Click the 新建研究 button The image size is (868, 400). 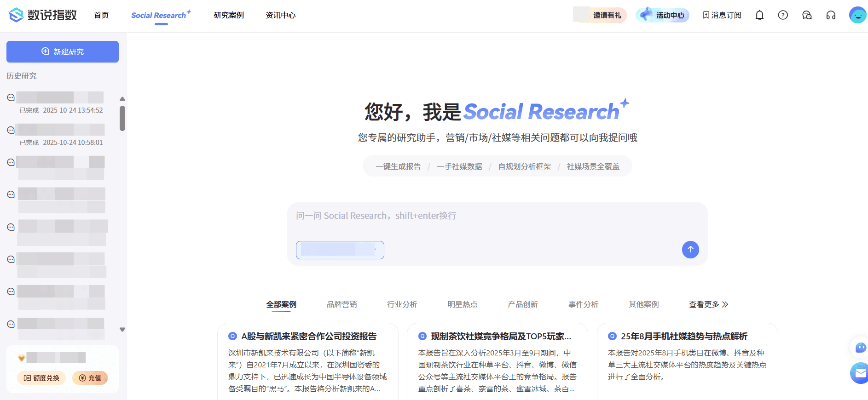click(63, 51)
